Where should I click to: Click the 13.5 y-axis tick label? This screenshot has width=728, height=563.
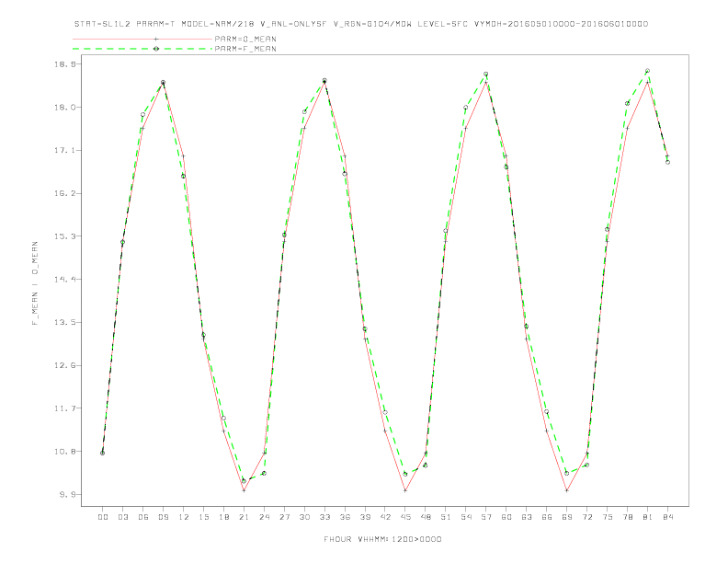[64, 322]
